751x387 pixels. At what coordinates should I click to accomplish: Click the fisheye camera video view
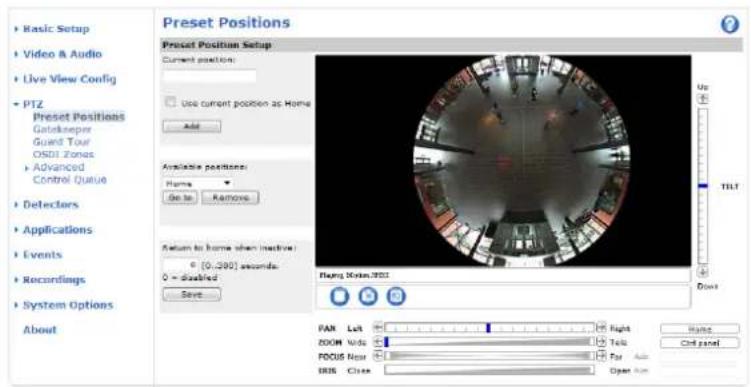coord(503,161)
